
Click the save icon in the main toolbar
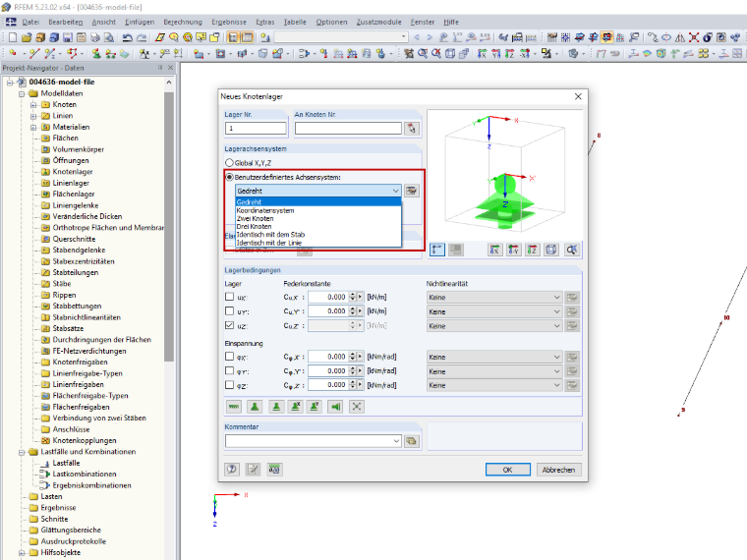[x=68, y=37]
